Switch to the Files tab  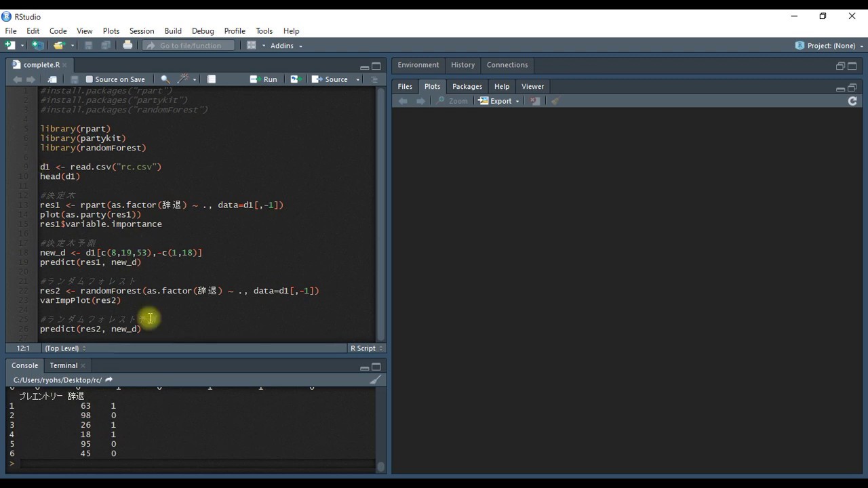405,87
